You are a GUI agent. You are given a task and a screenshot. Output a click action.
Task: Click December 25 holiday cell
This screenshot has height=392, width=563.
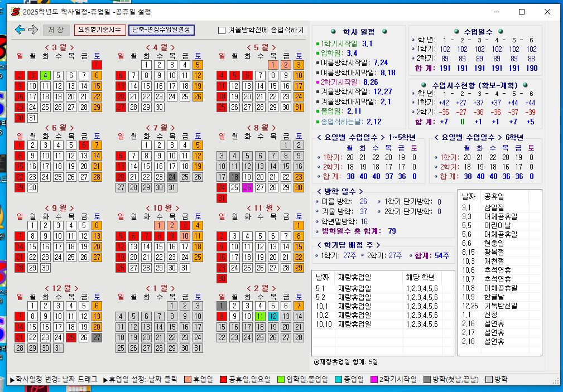(x=71, y=337)
